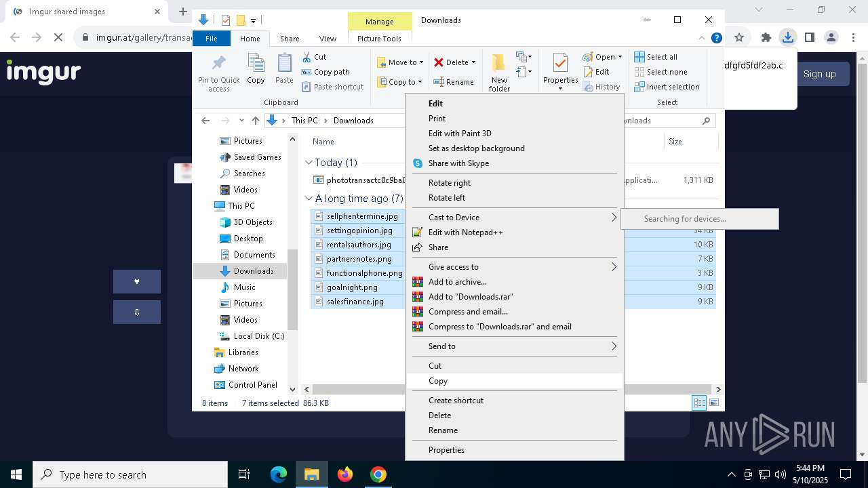Open Chrome extensions puzzle icon
868x488 pixels.
tap(766, 38)
